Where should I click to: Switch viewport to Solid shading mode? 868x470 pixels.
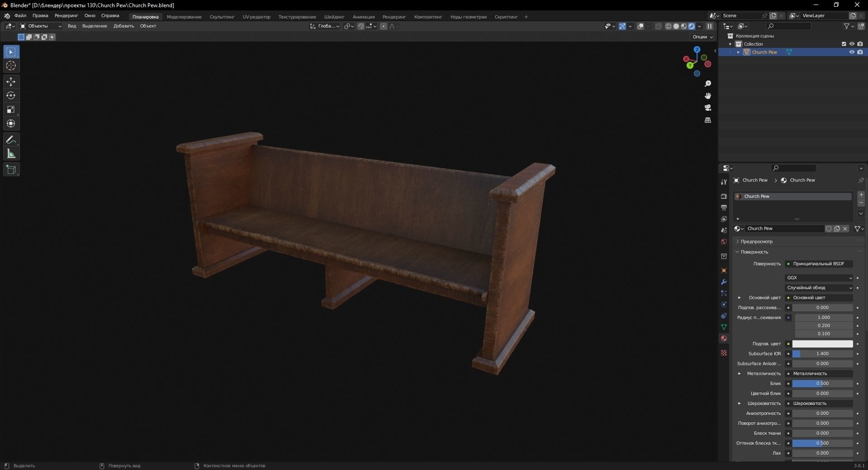click(676, 26)
